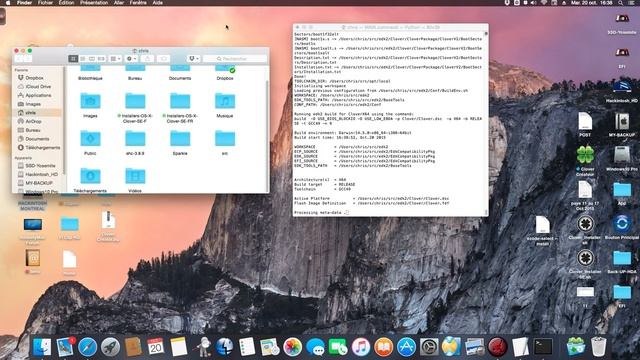Screen dimensions: 640x360
Task: Open the Finder arrange-by dropdown
Action: [116, 59]
